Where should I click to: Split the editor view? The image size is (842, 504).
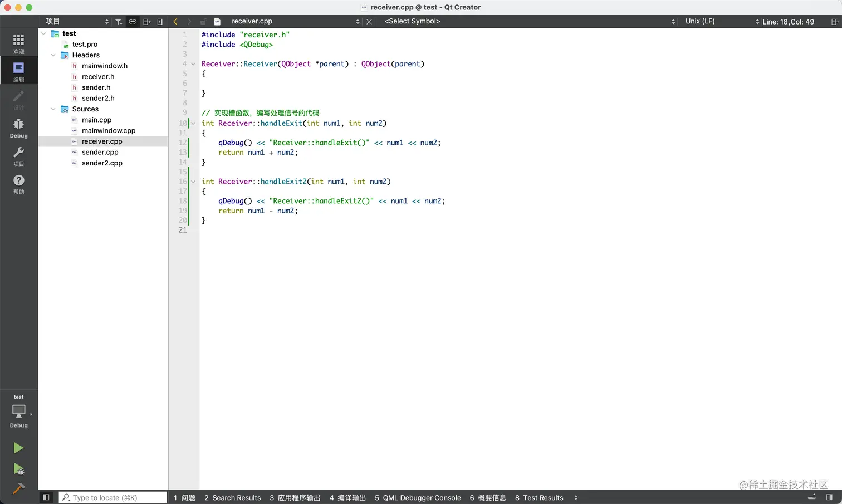(835, 22)
